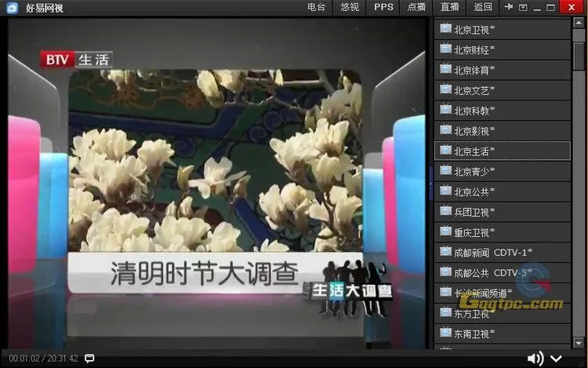
Task: Click the TV icon beside 兵团卫视
Action: coord(445,210)
